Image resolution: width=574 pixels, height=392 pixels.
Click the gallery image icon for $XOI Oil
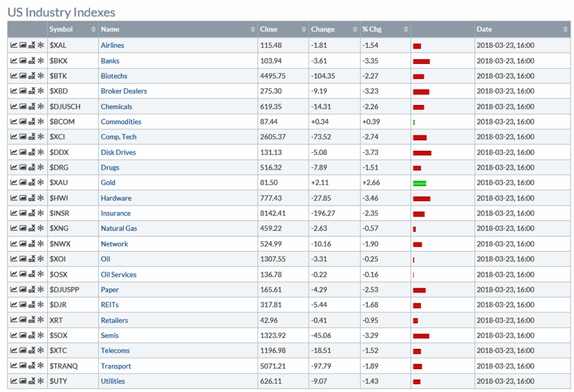point(23,259)
